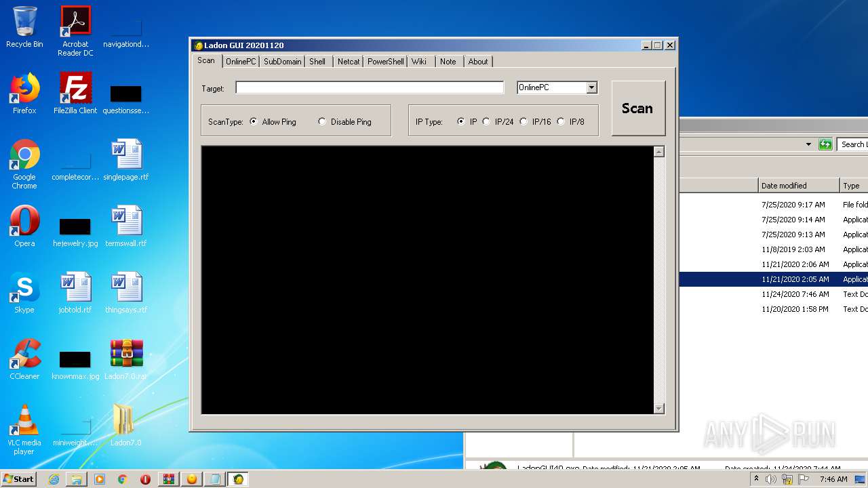The width and height of the screenshot is (868, 488).
Task: Select row dated 11/20/2020 1:58 PM
Action: (773, 309)
